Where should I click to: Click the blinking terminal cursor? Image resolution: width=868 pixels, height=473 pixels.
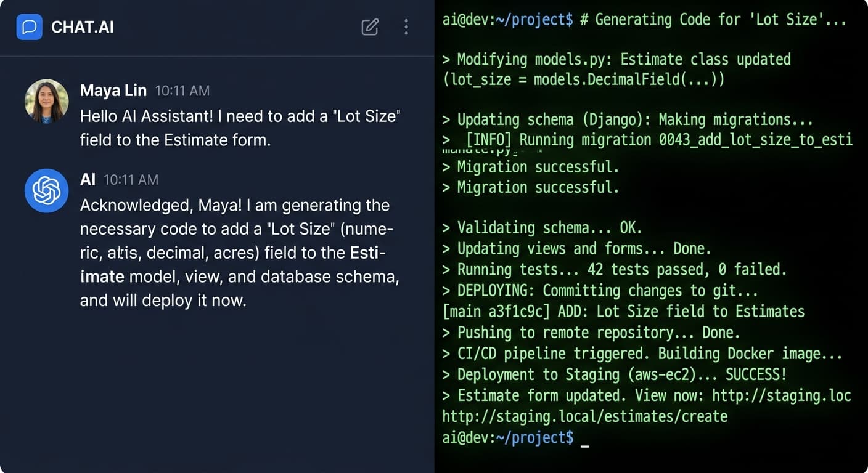coord(584,439)
